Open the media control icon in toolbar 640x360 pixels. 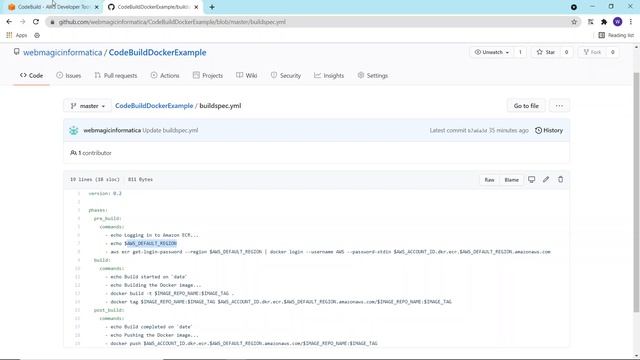pyautogui.click(x=590, y=22)
